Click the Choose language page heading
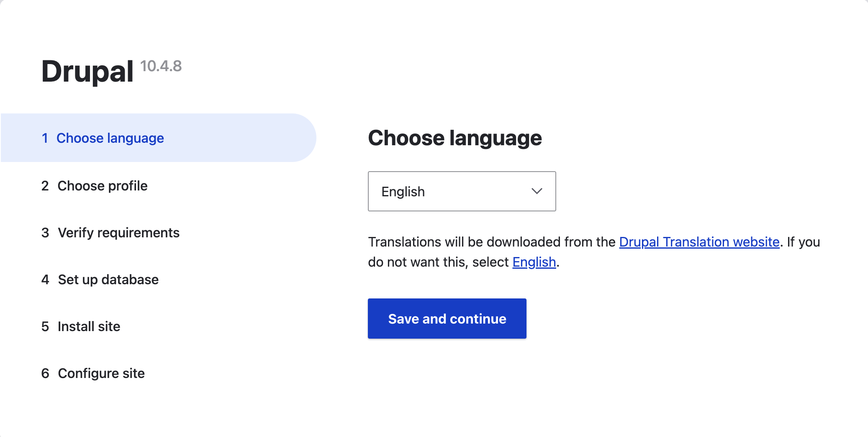The width and height of the screenshot is (868, 437). (x=455, y=138)
